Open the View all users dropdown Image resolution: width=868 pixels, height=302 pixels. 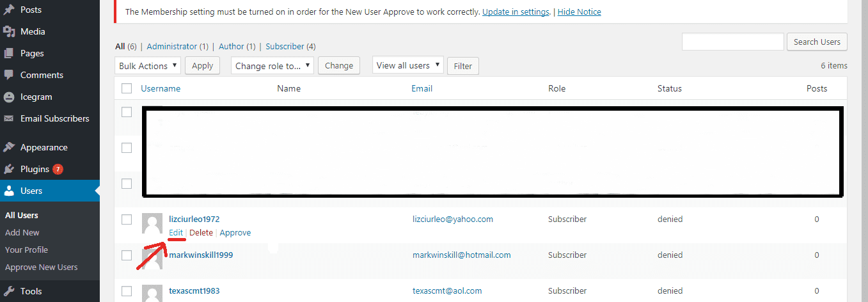[x=407, y=65]
